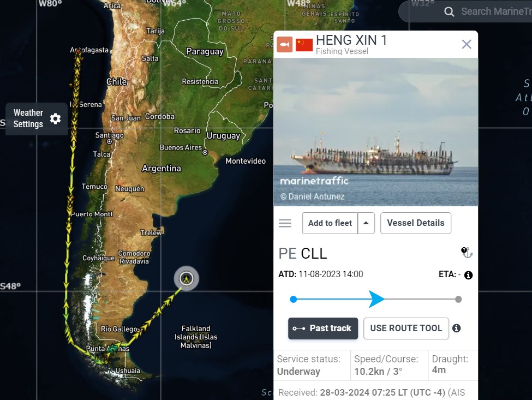The width and height of the screenshot is (532, 400).
Task: Click info icon beside USE ROUTE TOOL
Action: [x=457, y=328]
